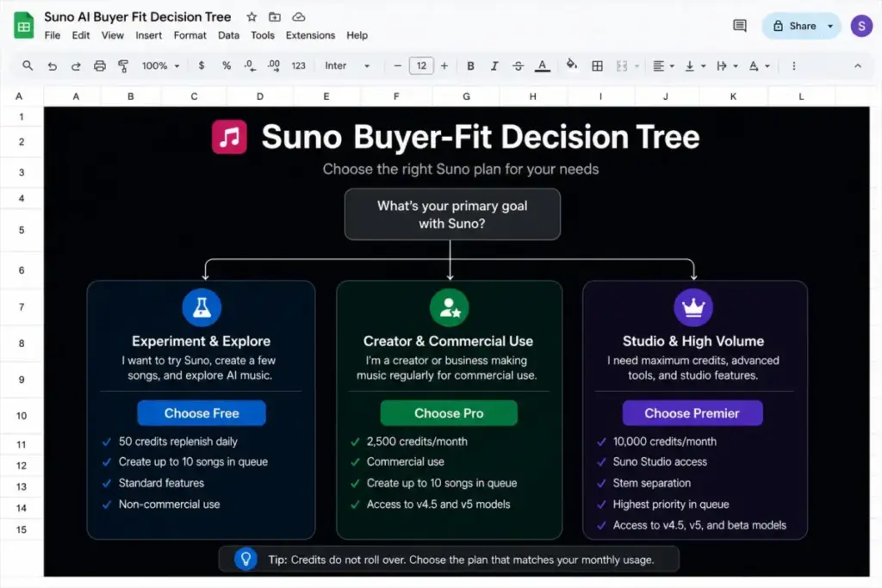This screenshot has width=882, height=588.
Task: Click the crown icon on Studio card
Action: pos(693,307)
